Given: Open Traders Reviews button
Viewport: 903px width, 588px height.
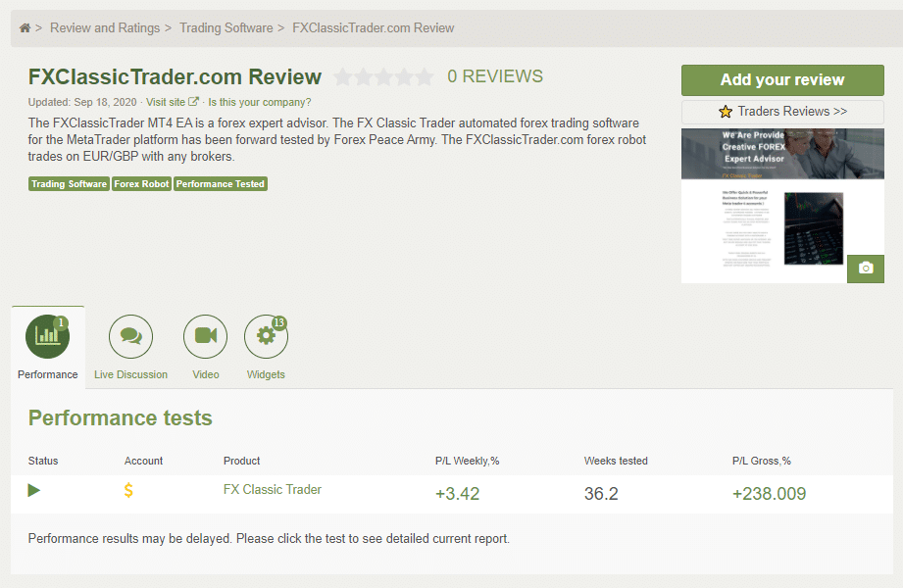Looking at the screenshot, I should pyautogui.click(x=782, y=112).
